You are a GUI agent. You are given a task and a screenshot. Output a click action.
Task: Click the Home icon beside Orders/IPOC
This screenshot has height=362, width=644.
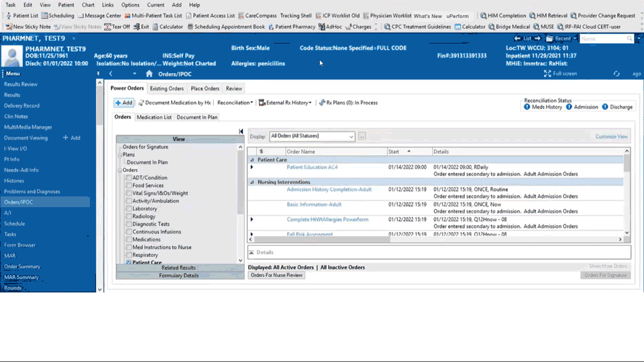[149, 74]
